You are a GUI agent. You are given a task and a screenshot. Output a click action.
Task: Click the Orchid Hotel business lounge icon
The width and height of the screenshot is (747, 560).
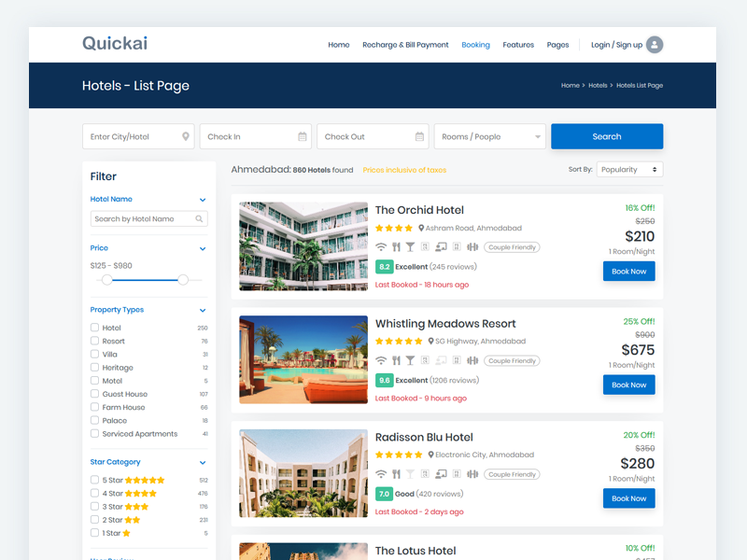[441, 246]
